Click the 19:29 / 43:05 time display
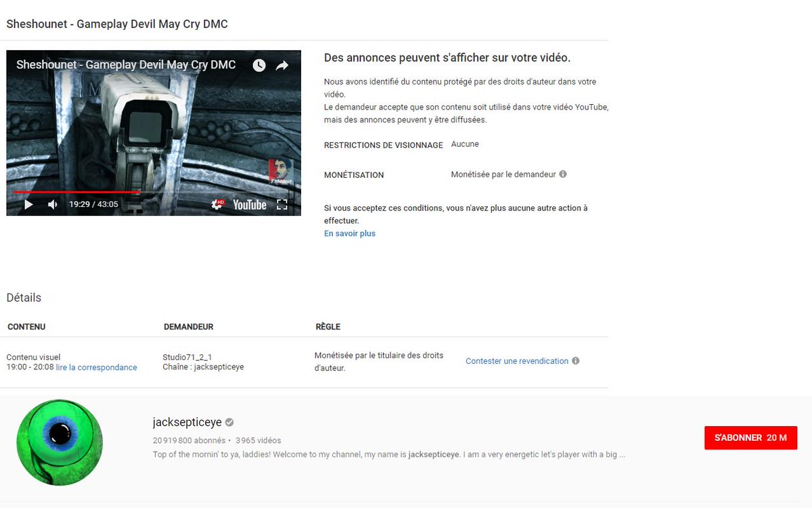Viewport: 812px width, 508px height. [93, 204]
